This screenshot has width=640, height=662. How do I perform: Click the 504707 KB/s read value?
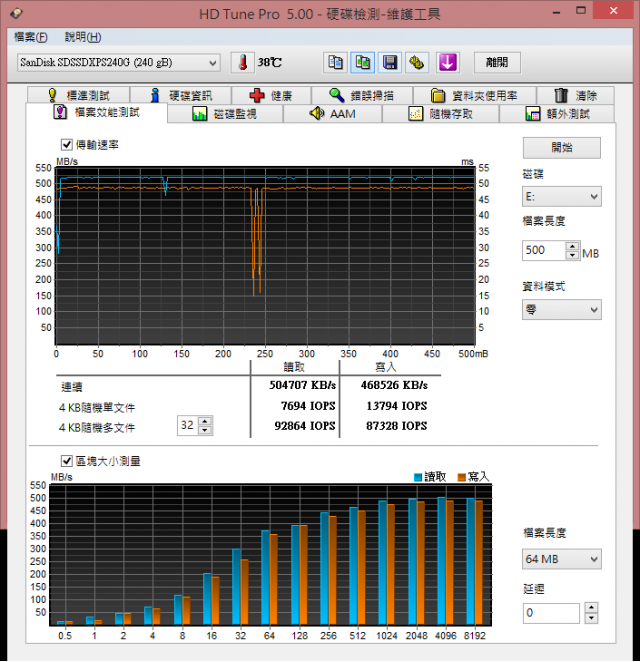pyautogui.click(x=302, y=385)
